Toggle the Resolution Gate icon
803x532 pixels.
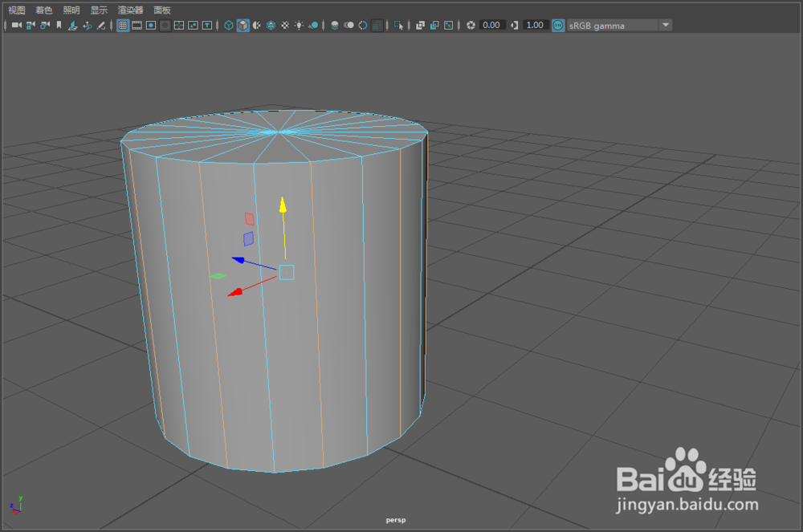pyautogui.click(x=151, y=25)
